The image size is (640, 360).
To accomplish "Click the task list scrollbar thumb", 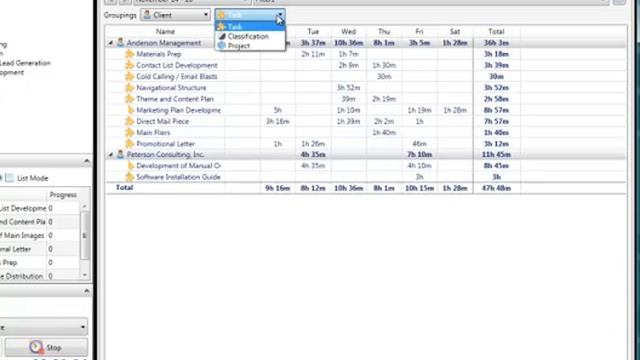I will pyautogui.click(x=84, y=236).
